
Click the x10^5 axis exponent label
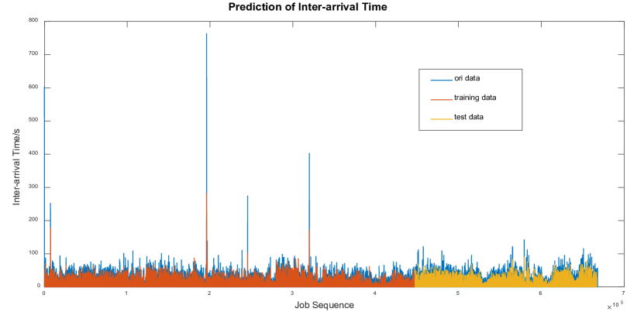tap(615, 307)
